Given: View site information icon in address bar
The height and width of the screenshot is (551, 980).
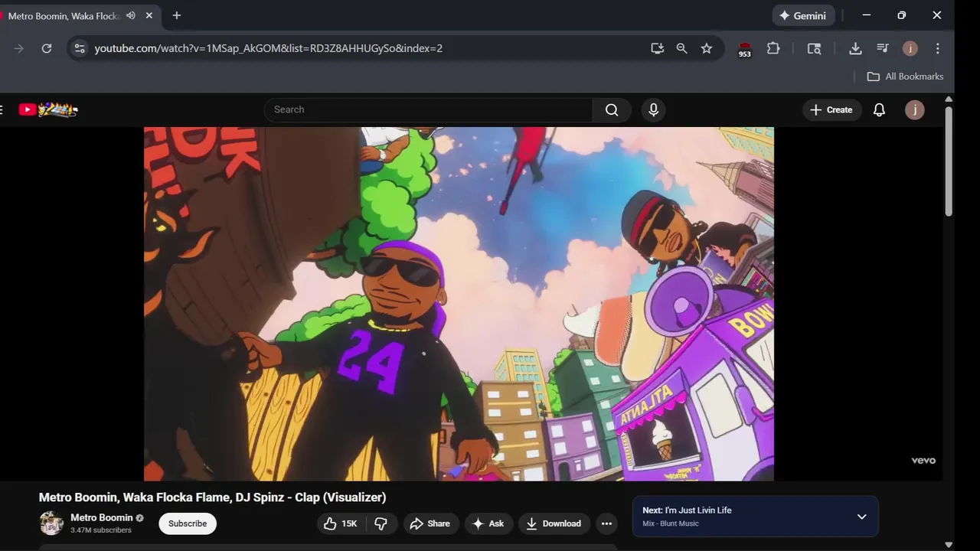Looking at the screenshot, I should [x=79, y=48].
